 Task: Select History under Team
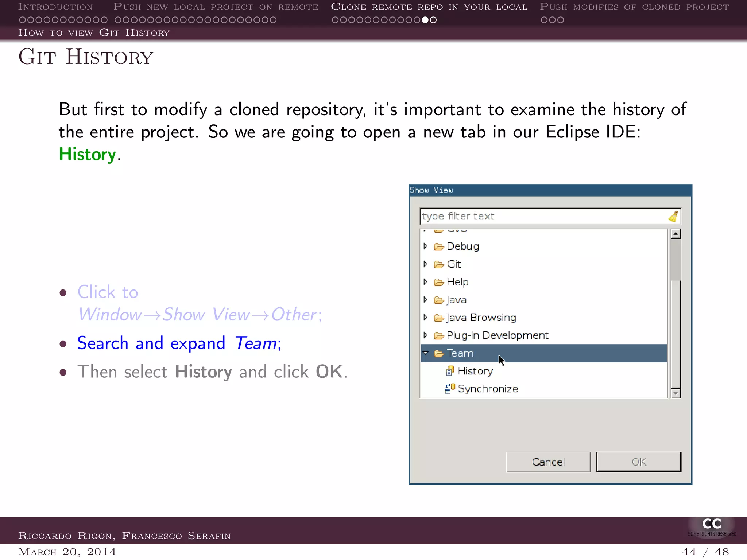coord(475,371)
